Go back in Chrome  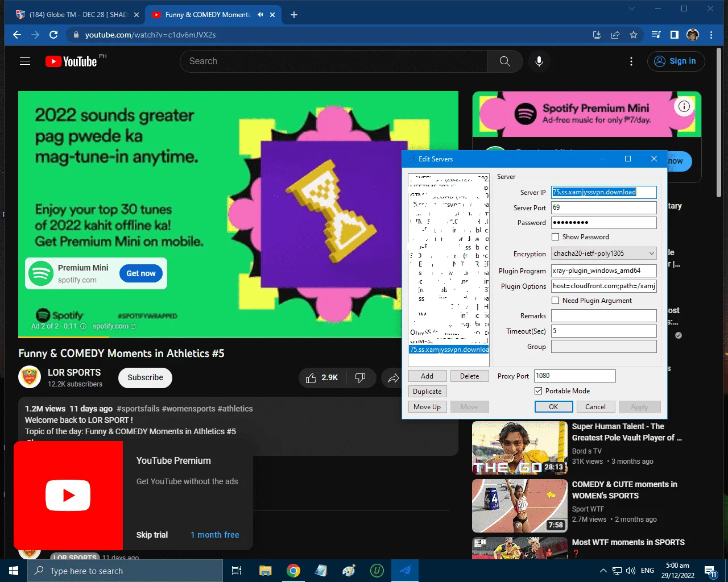click(17, 35)
